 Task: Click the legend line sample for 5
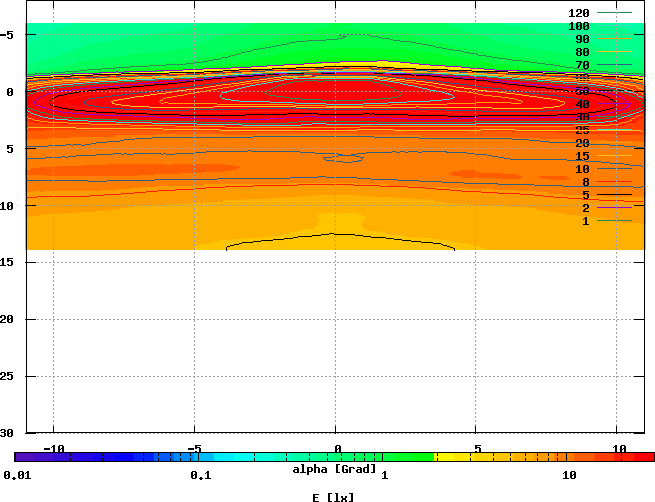coord(615,195)
